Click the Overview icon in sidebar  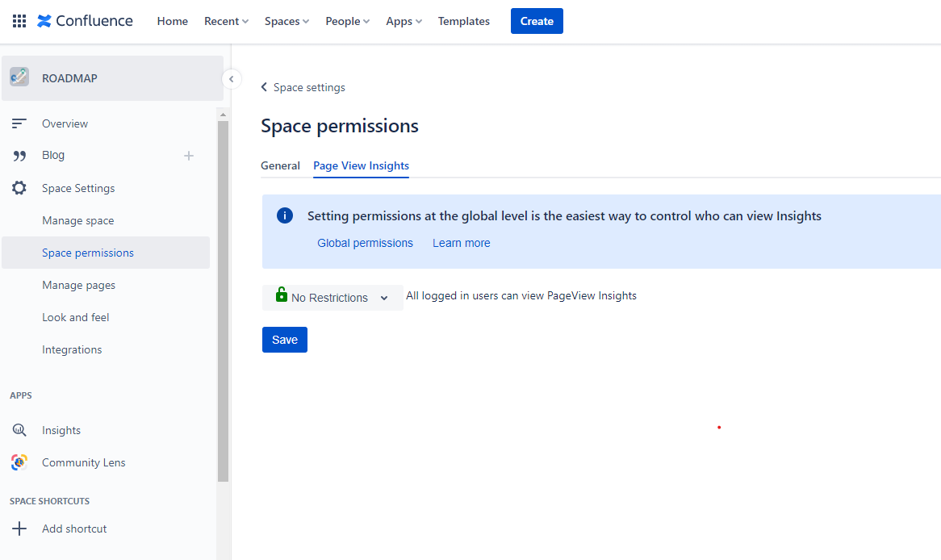20,123
